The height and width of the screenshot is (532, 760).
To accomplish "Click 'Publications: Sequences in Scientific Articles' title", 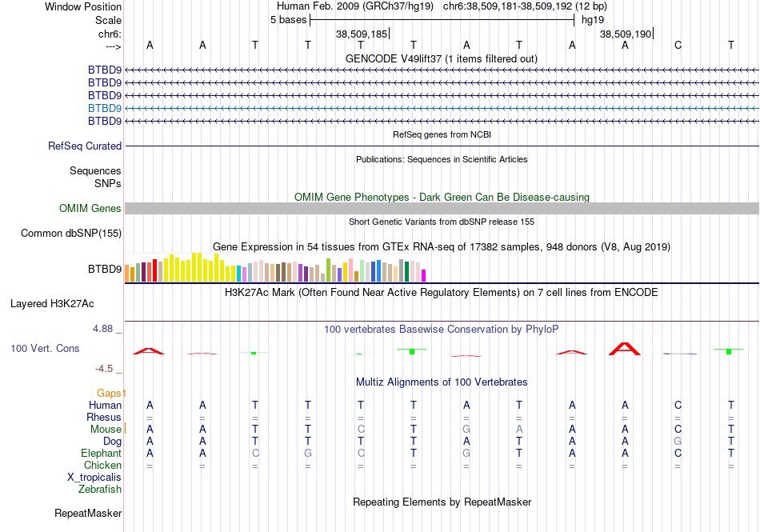I will [x=442, y=159].
